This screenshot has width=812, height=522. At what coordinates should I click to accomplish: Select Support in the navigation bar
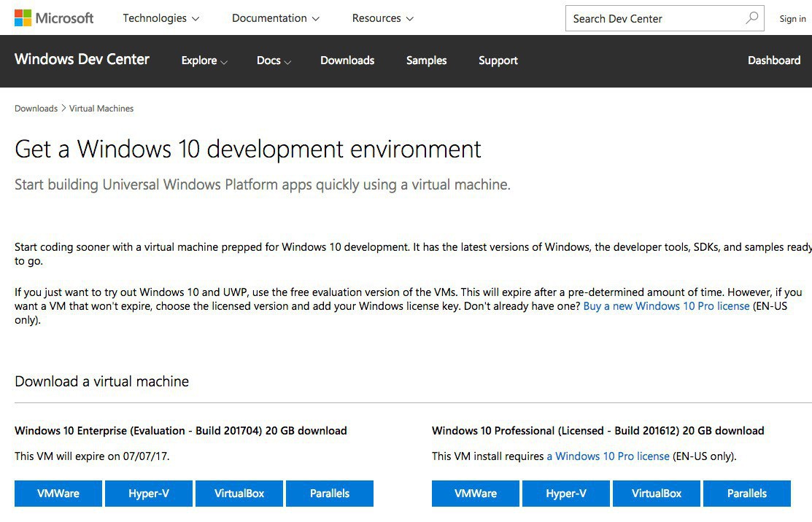tap(498, 61)
